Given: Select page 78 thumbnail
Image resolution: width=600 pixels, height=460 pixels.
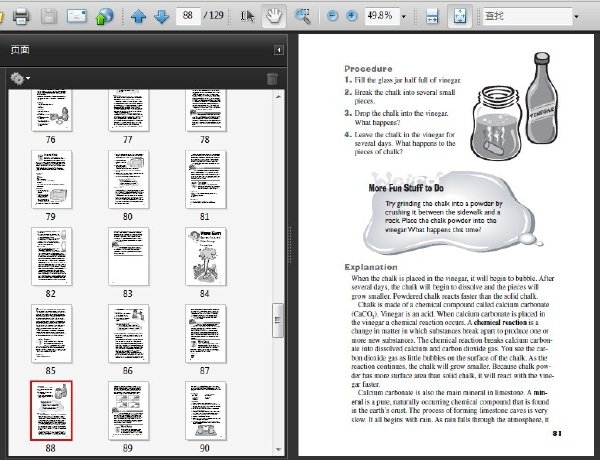Looking at the screenshot, I should [205, 111].
